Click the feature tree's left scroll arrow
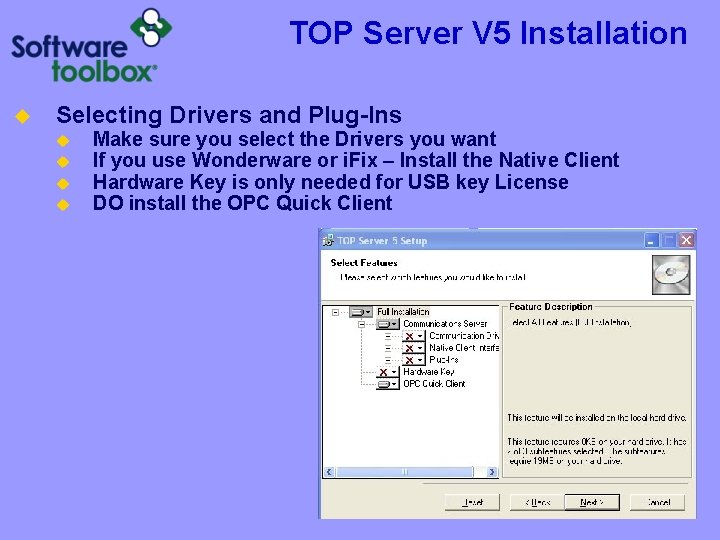This screenshot has height=540, width=720. click(329, 472)
